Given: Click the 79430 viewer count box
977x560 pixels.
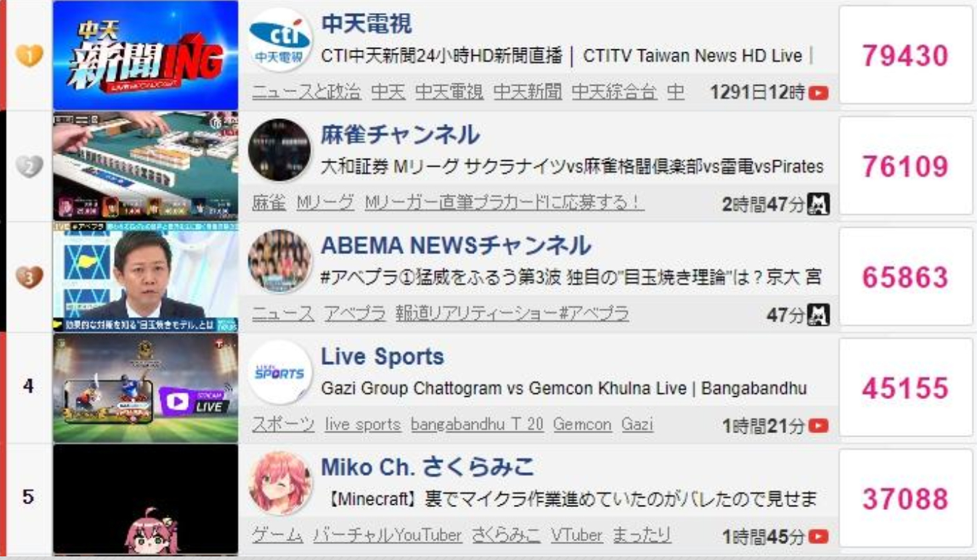Looking at the screenshot, I should (905, 55).
